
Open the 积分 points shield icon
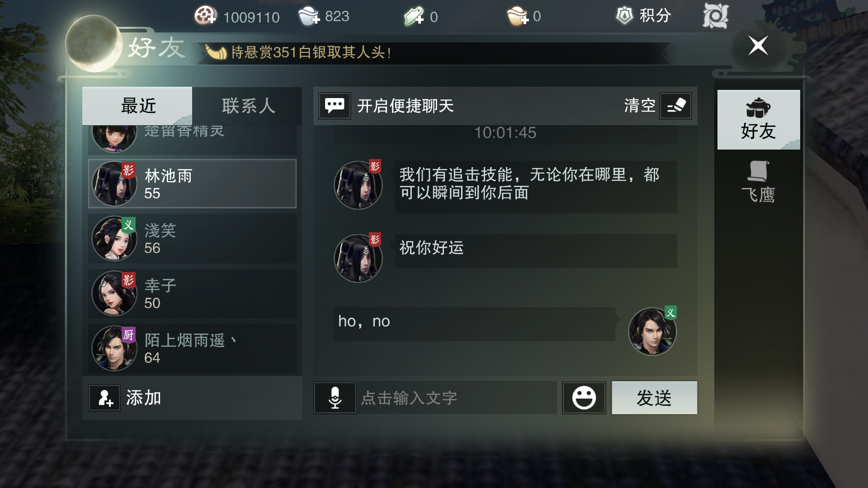[x=625, y=16]
